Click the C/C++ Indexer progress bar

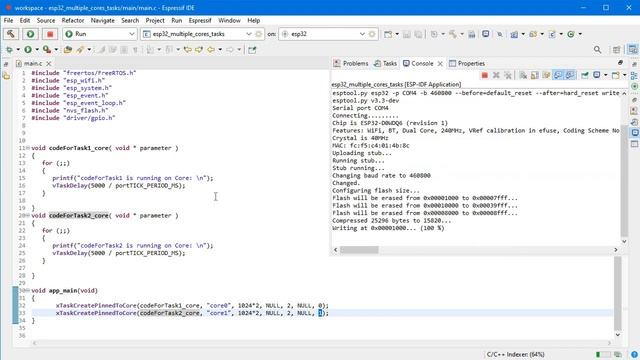(x=603, y=354)
